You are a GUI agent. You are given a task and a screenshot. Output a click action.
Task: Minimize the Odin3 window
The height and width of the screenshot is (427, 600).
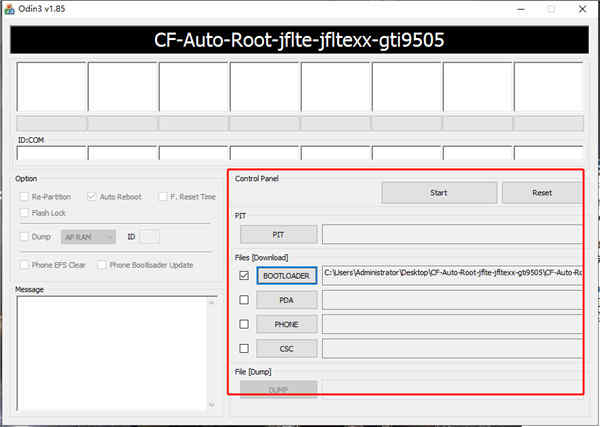[520, 9]
